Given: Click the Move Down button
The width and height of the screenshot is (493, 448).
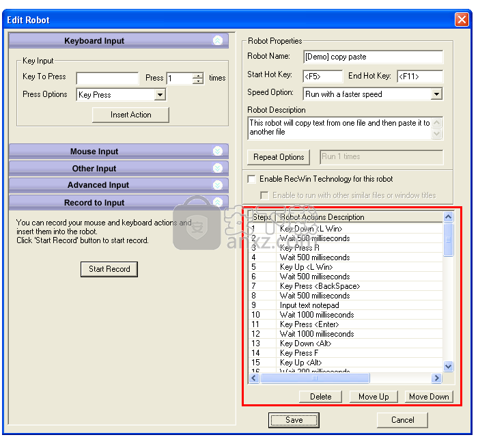Looking at the screenshot, I should click(429, 397).
